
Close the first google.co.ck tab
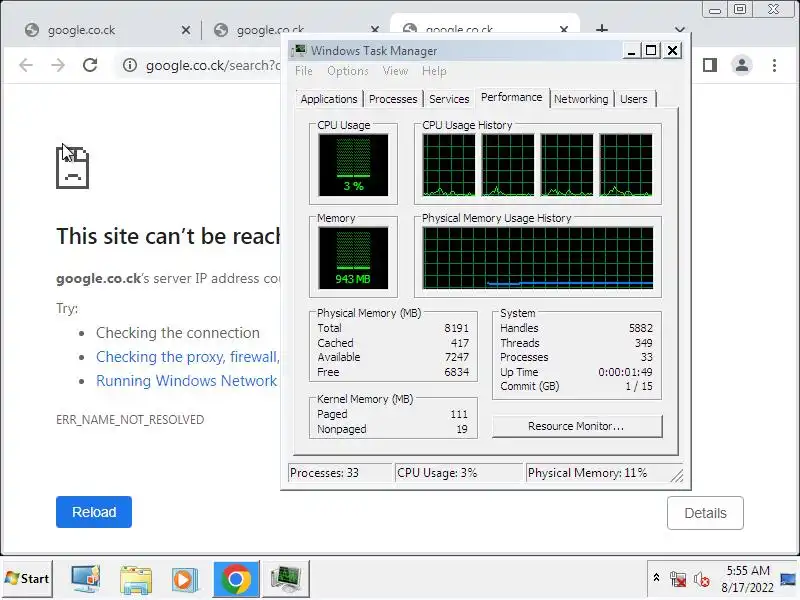coord(186,31)
